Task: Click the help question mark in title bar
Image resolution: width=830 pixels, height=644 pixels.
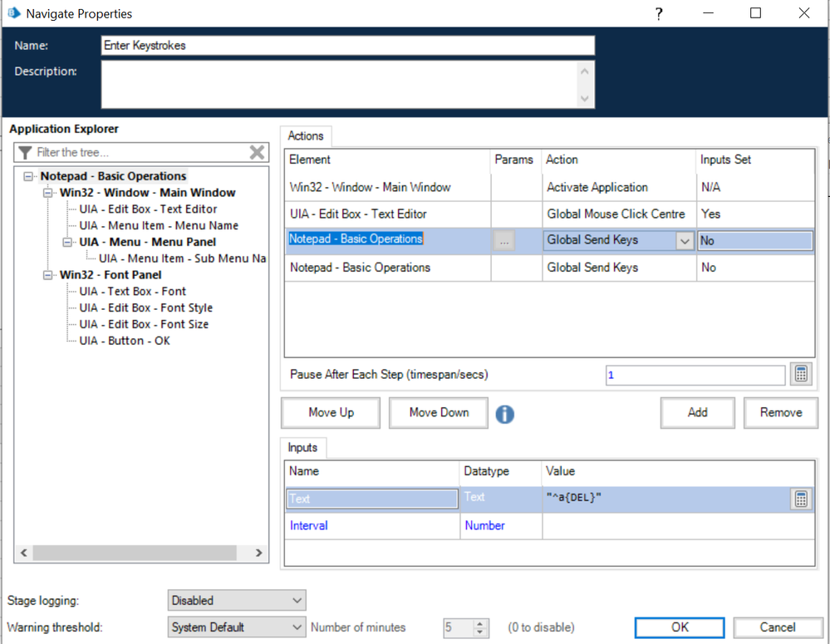Action: 659,13
